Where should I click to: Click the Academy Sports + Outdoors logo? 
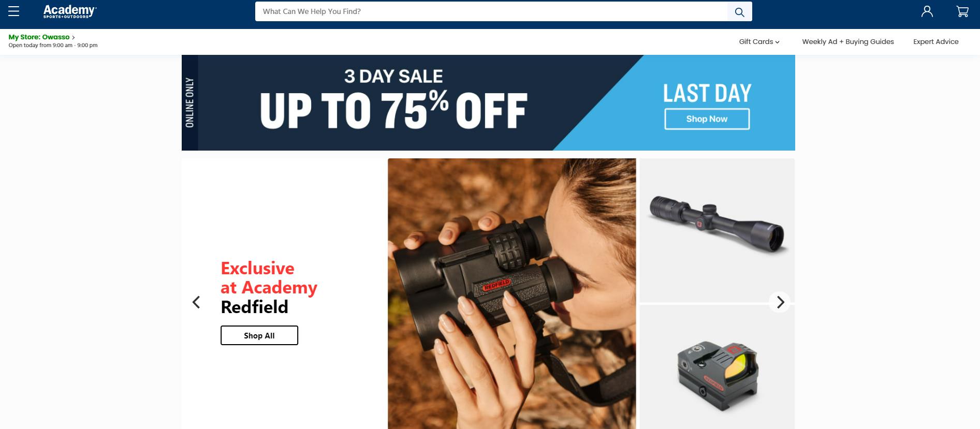pos(70,11)
